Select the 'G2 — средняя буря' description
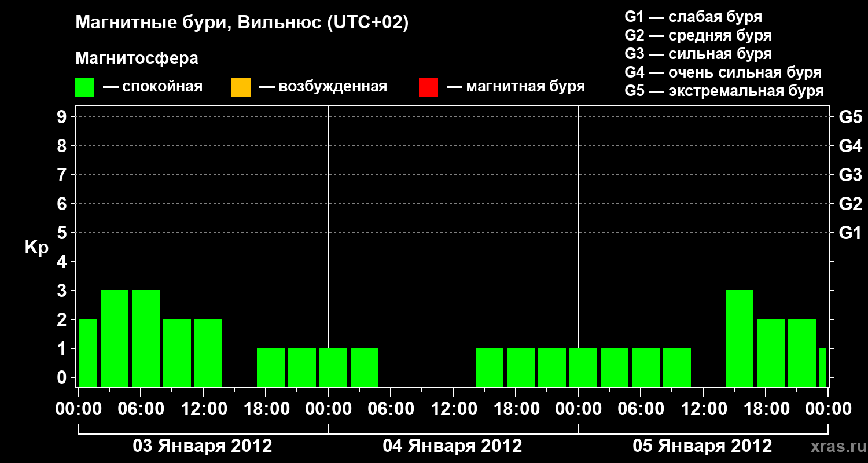868x463 pixels. click(x=698, y=35)
